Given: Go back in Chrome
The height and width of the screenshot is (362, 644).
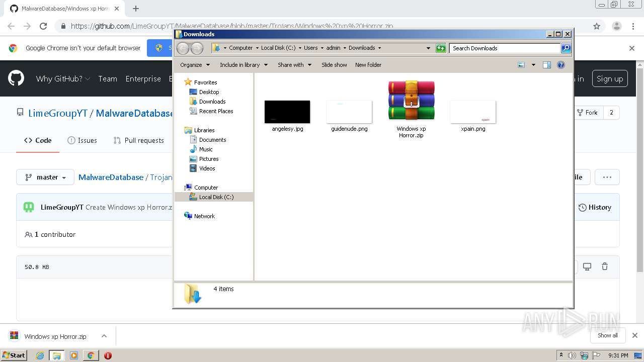Looking at the screenshot, I should [x=11, y=26].
